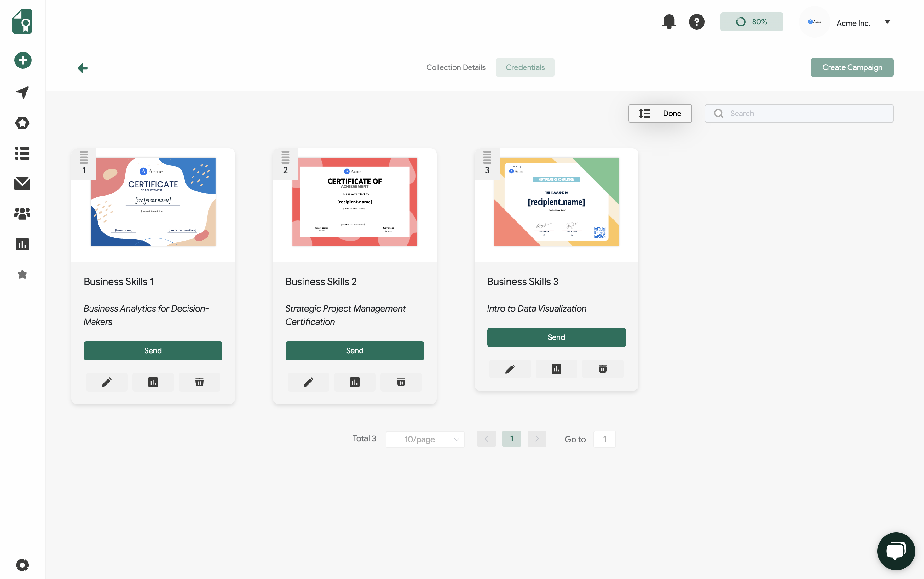The width and height of the screenshot is (924, 579).
Task: Switch to Collection Details tab
Action: [456, 67]
